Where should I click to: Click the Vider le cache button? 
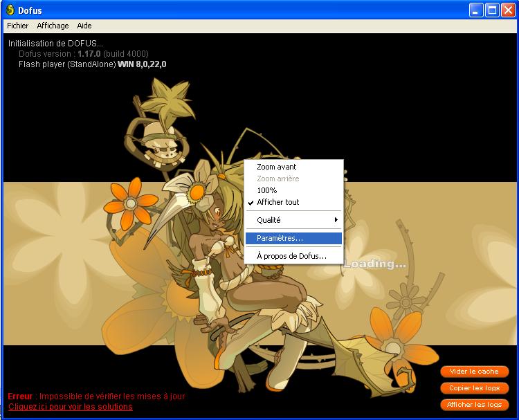[x=474, y=372]
